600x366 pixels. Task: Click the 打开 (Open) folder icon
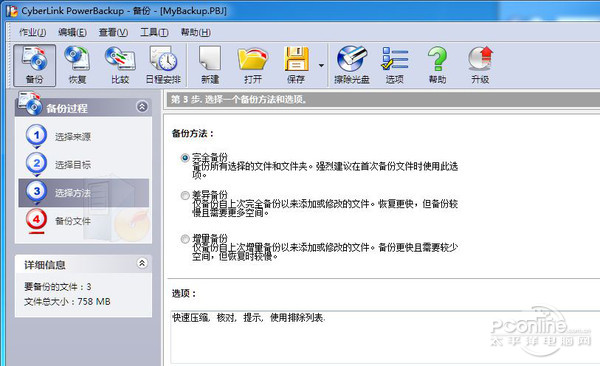tap(253, 65)
